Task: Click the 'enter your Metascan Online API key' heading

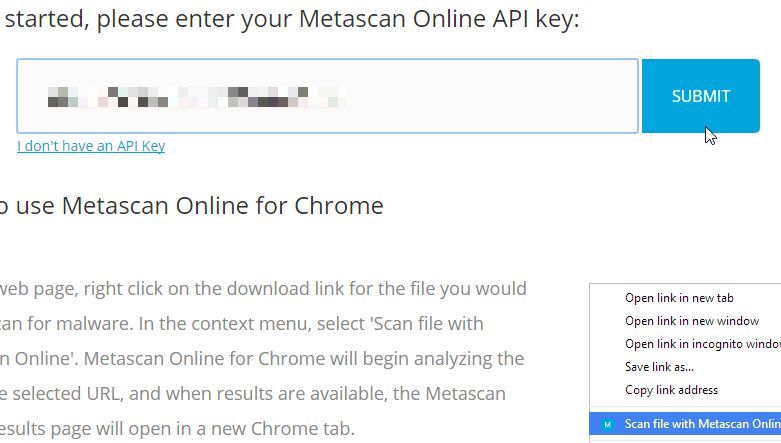Action: pyautogui.click(x=290, y=19)
